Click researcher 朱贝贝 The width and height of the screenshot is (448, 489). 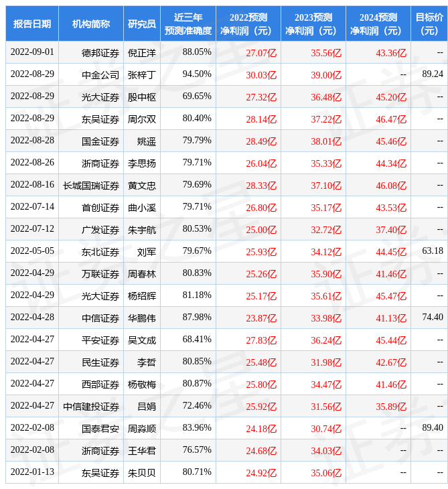click(142, 473)
